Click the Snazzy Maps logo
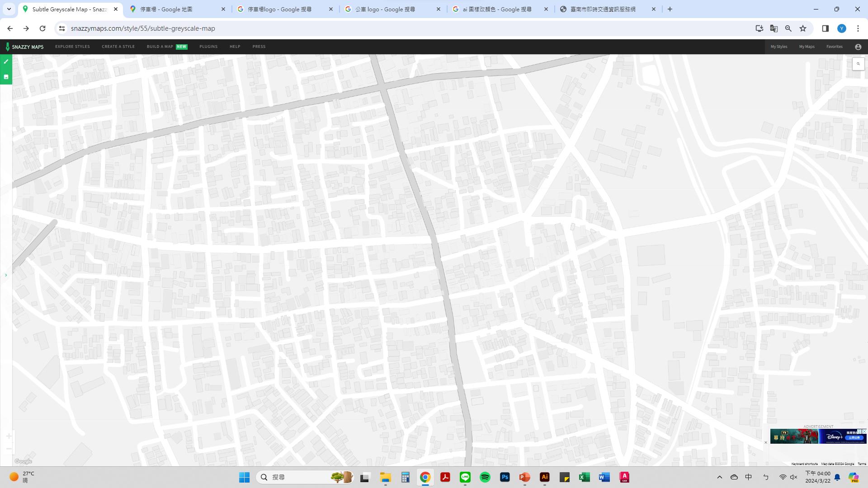 (25, 47)
